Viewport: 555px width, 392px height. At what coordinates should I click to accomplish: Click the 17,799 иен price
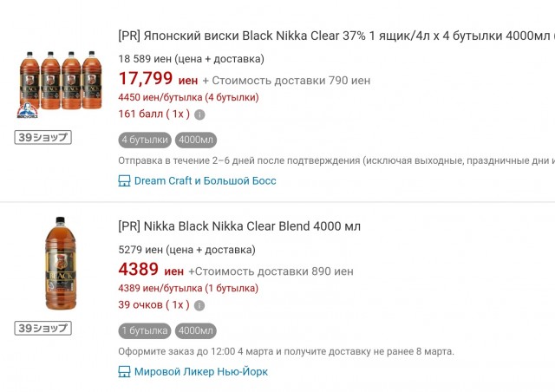click(x=158, y=79)
